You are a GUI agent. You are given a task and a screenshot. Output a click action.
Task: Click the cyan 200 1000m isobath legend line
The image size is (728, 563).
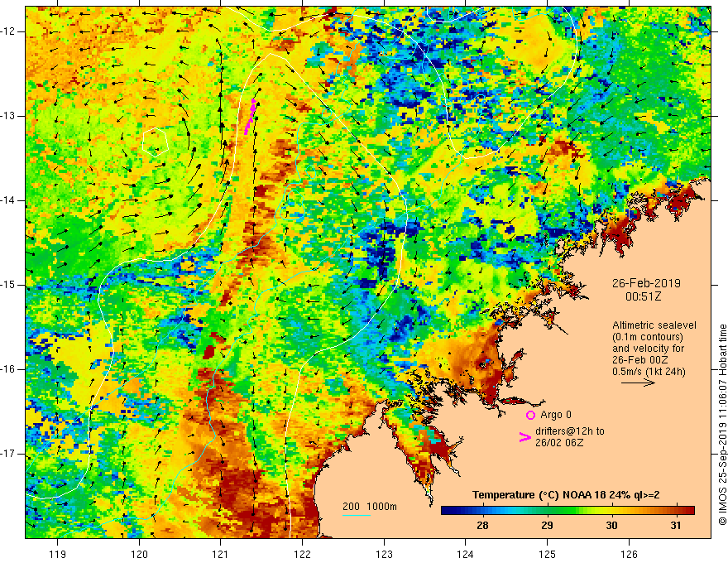click(357, 515)
